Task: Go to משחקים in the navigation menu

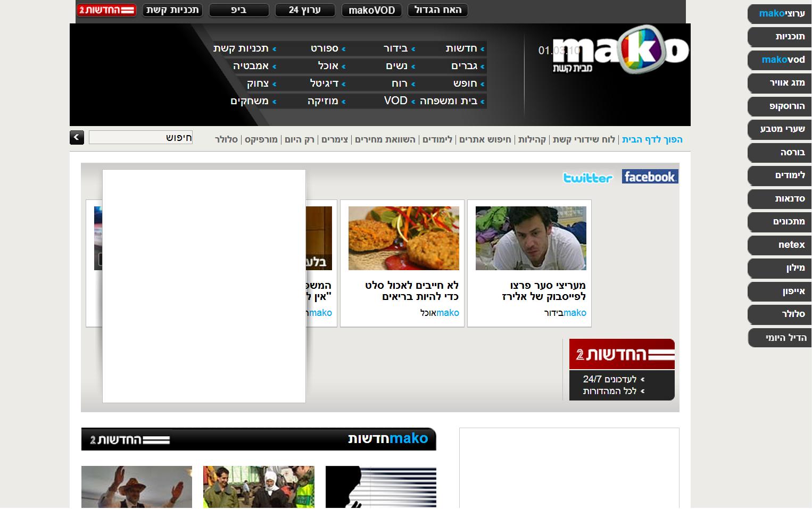Action: 250,101
